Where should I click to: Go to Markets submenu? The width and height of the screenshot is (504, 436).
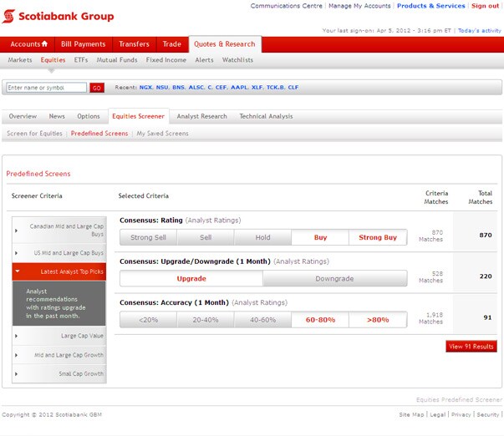pos(20,60)
